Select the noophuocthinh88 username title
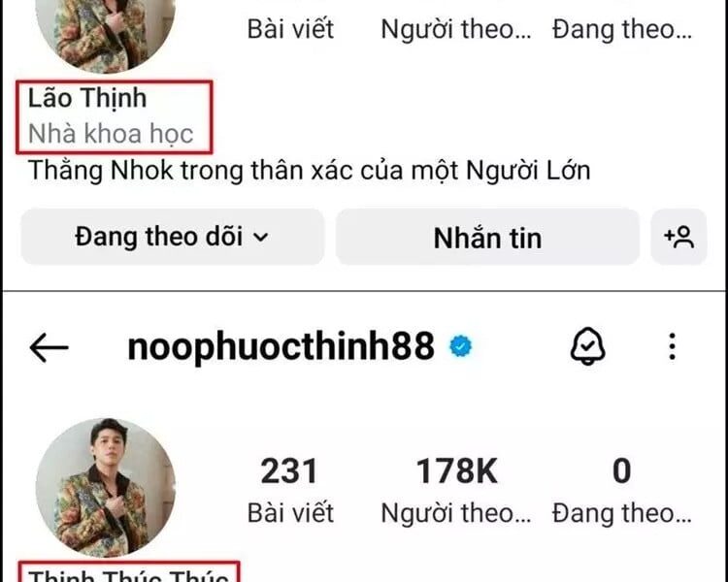The width and height of the screenshot is (728, 582). click(281, 346)
